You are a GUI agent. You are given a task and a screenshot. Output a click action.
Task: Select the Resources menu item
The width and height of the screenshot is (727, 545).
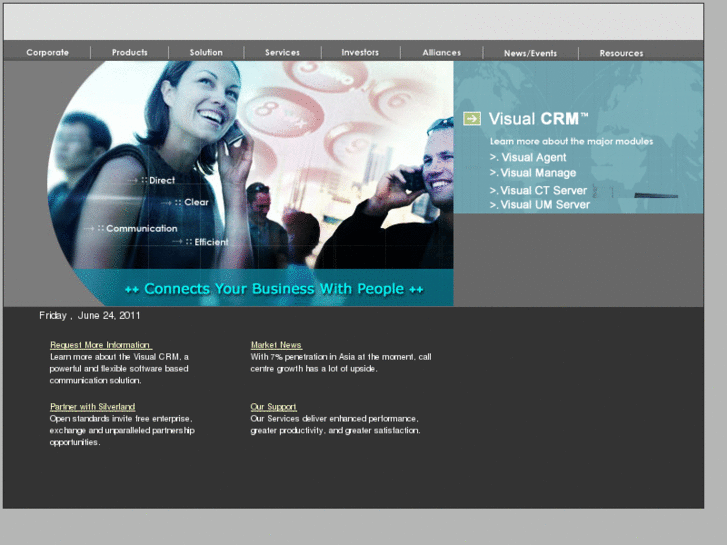621,53
